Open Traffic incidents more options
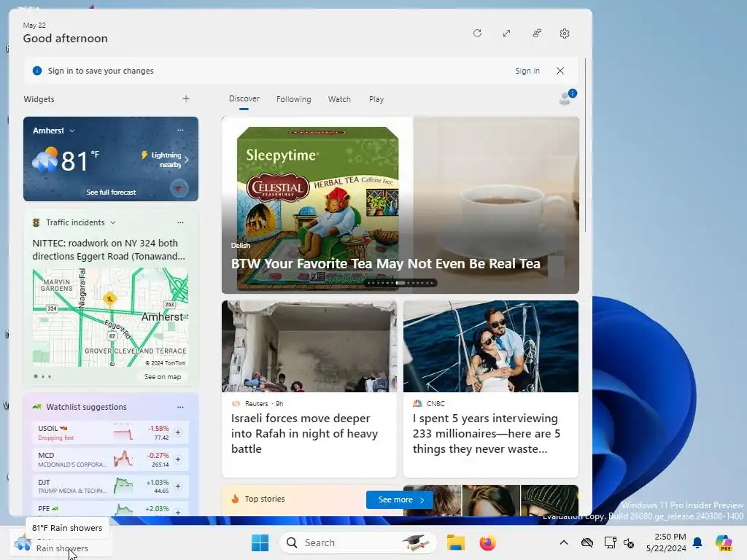The height and width of the screenshot is (560, 747). (180, 222)
